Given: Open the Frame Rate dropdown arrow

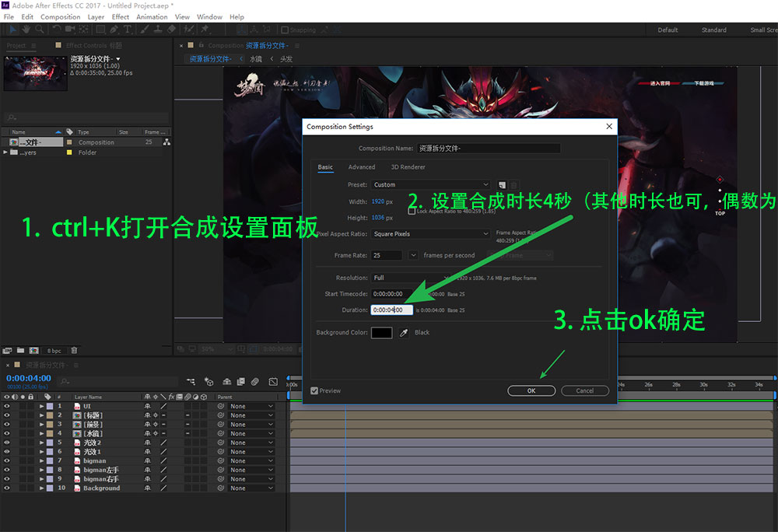Looking at the screenshot, I should tap(413, 255).
